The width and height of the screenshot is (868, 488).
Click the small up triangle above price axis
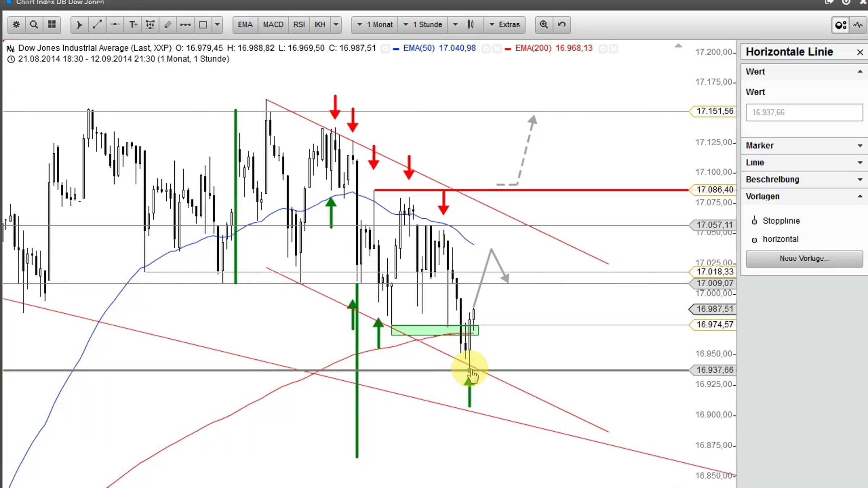678,46
